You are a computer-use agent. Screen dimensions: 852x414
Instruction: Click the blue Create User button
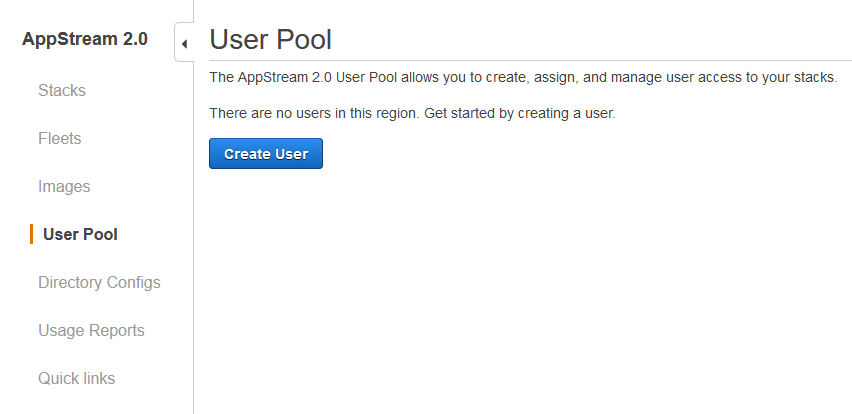click(x=266, y=154)
